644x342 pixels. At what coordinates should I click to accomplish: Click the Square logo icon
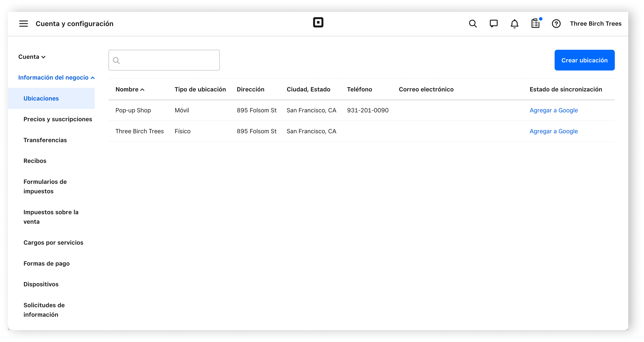point(318,22)
